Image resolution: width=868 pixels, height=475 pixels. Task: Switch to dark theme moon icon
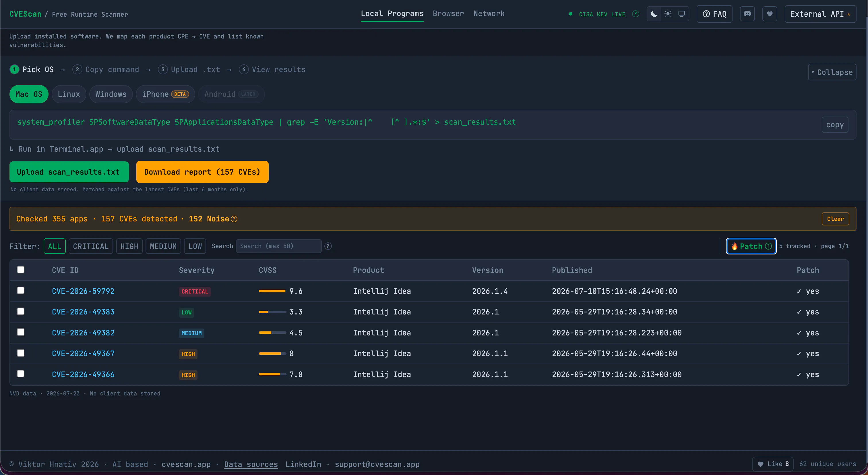[654, 14]
